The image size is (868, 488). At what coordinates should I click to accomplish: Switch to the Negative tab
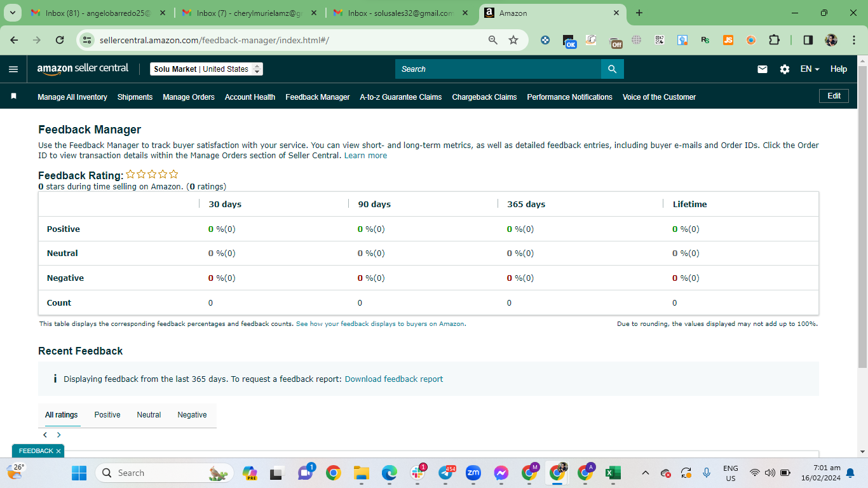pos(192,415)
